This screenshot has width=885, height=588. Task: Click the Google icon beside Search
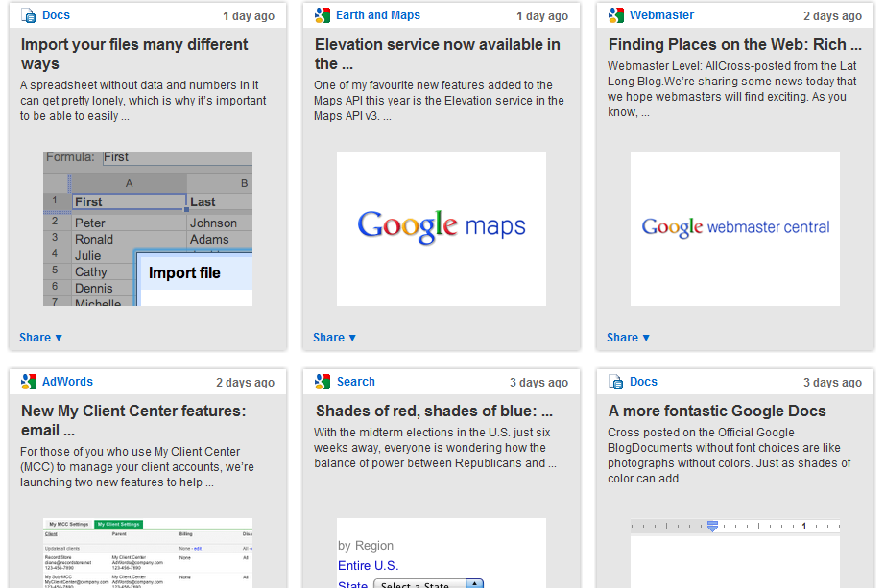click(x=323, y=382)
